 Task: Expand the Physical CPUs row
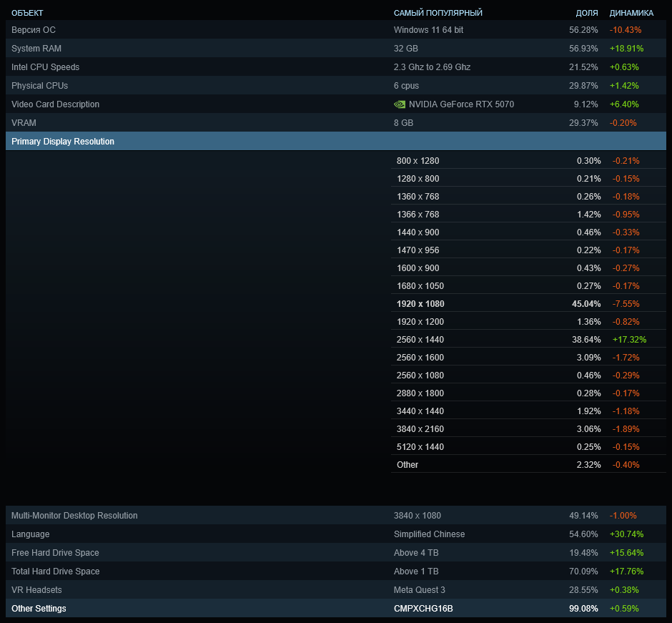pos(336,85)
